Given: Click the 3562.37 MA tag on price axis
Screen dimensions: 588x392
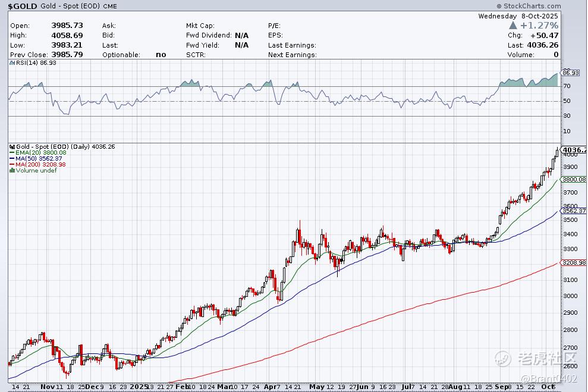Looking at the screenshot, I should click(x=574, y=211).
